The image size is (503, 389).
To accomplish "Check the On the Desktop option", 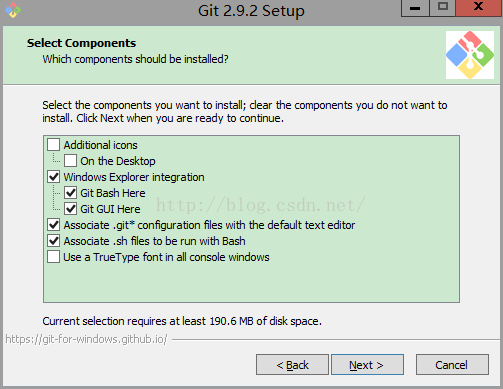I will coord(70,161).
